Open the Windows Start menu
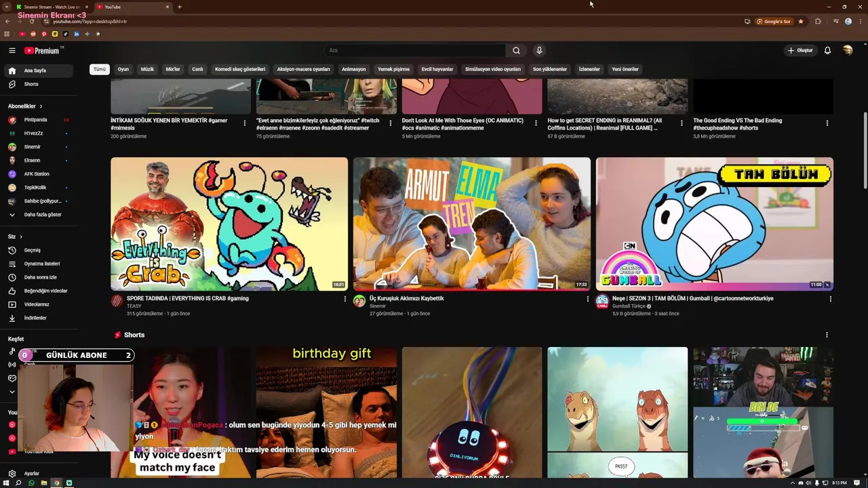This screenshot has width=868, height=488. tap(6, 483)
